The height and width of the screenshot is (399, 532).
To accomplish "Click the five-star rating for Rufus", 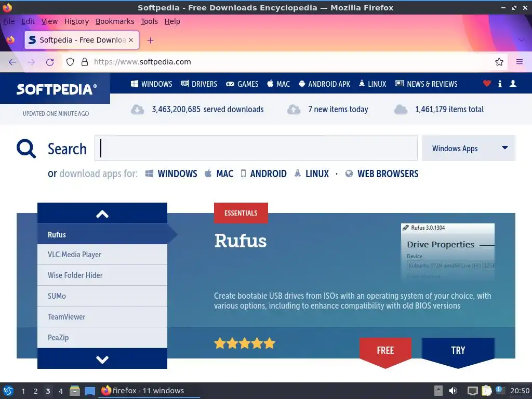I will 245,343.
